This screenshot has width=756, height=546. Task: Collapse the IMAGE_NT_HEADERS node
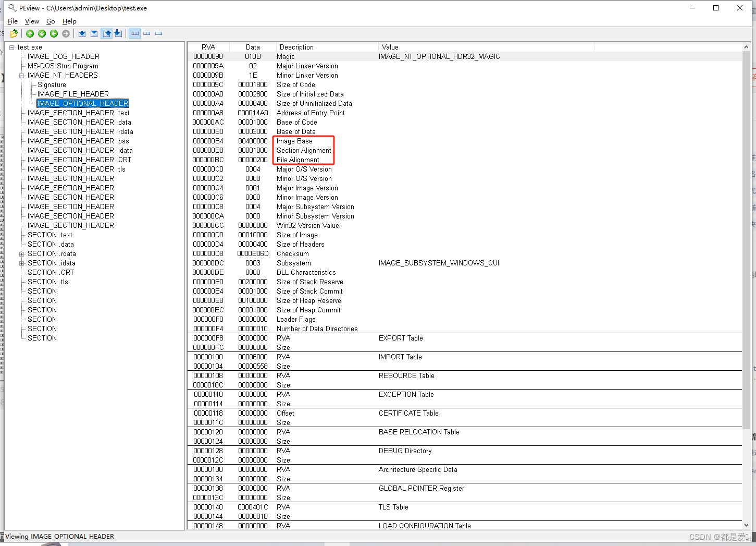(x=22, y=76)
